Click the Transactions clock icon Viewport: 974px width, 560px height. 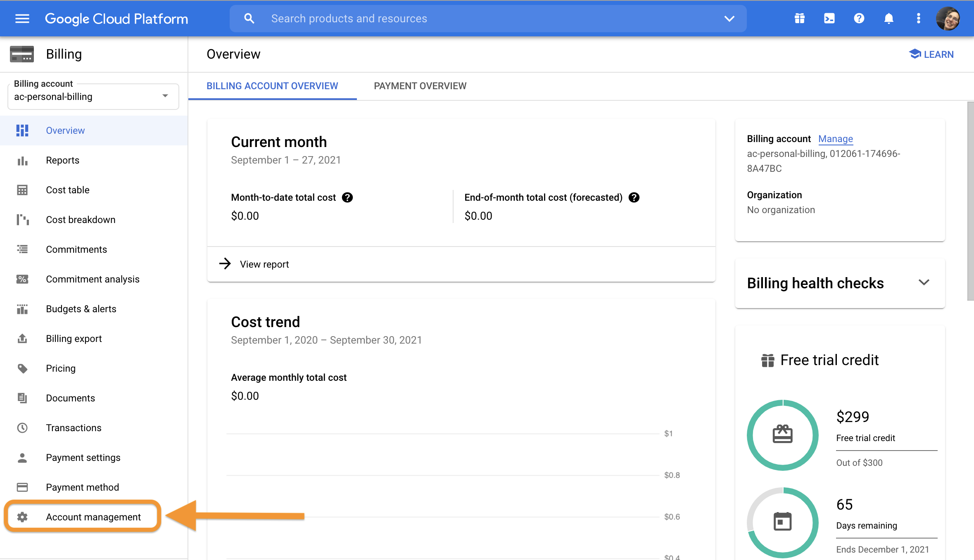22,428
